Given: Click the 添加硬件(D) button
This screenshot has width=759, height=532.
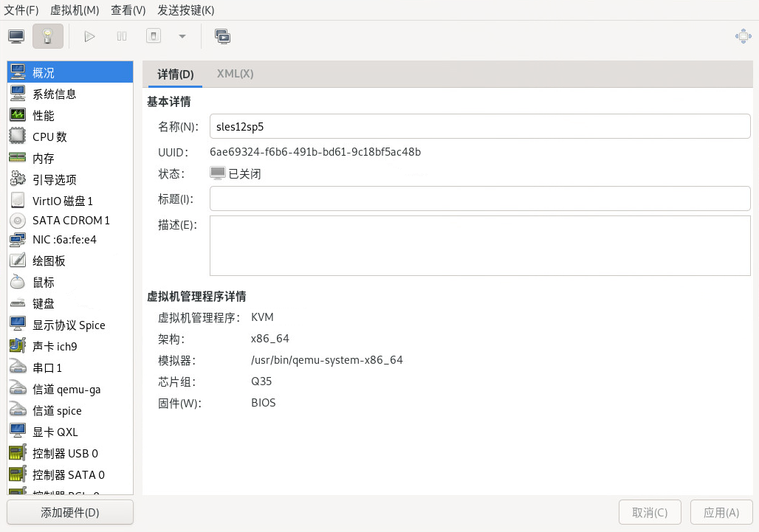Looking at the screenshot, I should pos(70,513).
